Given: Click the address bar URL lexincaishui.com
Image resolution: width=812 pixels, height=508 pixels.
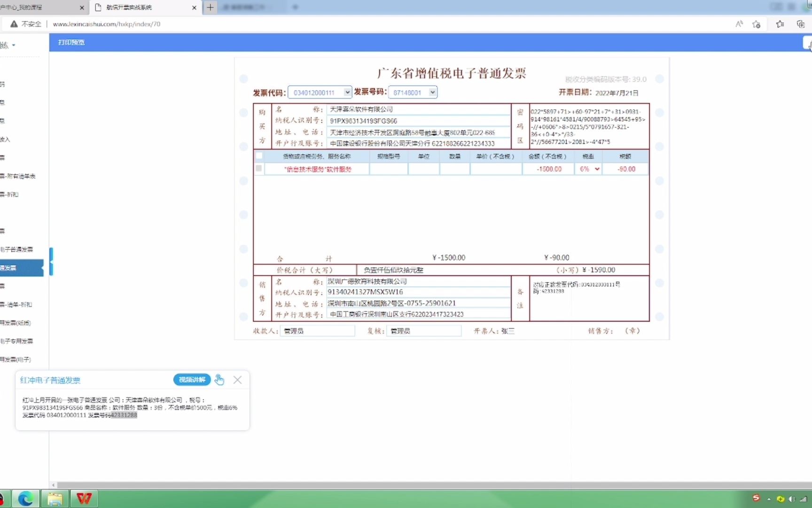Looking at the screenshot, I should 107,24.
